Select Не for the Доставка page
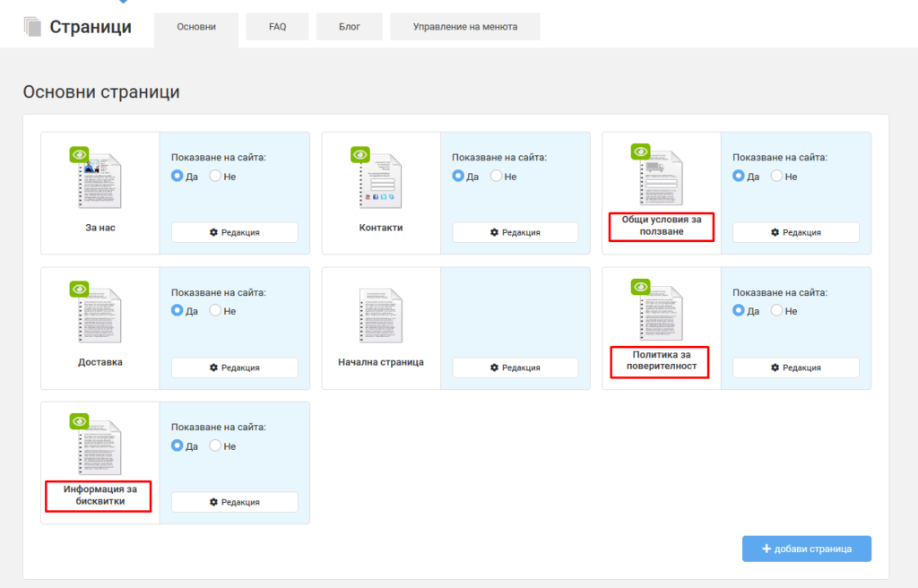 (x=215, y=310)
